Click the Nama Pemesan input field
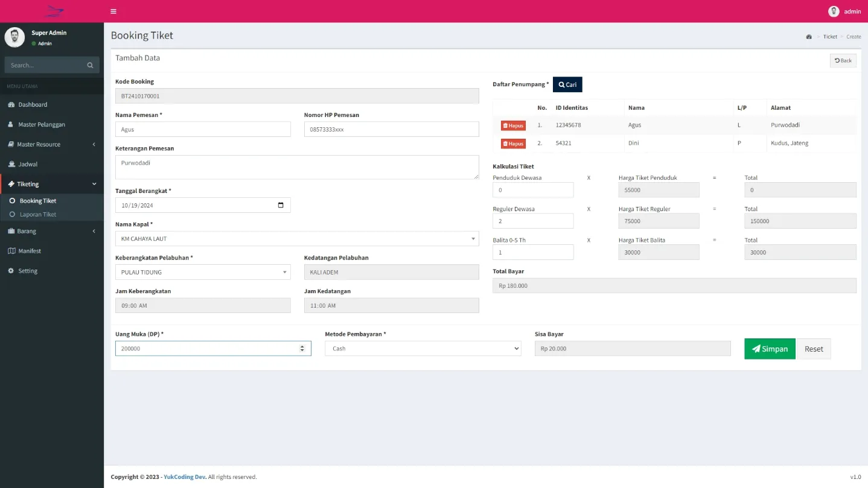This screenshot has height=488, width=868. click(x=203, y=129)
